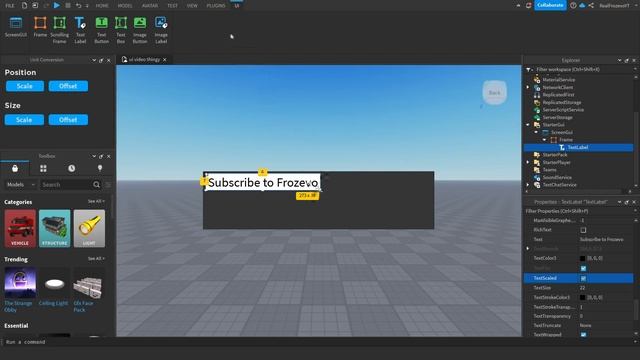Expand the StarterPlayer tree node
Viewport: 640px width, 360px height.
(528, 162)
